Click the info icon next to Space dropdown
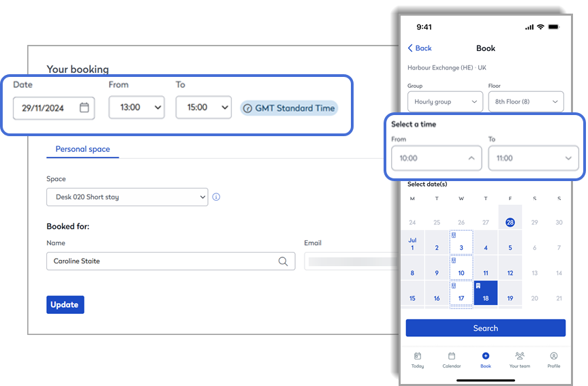 coord(216,197)
